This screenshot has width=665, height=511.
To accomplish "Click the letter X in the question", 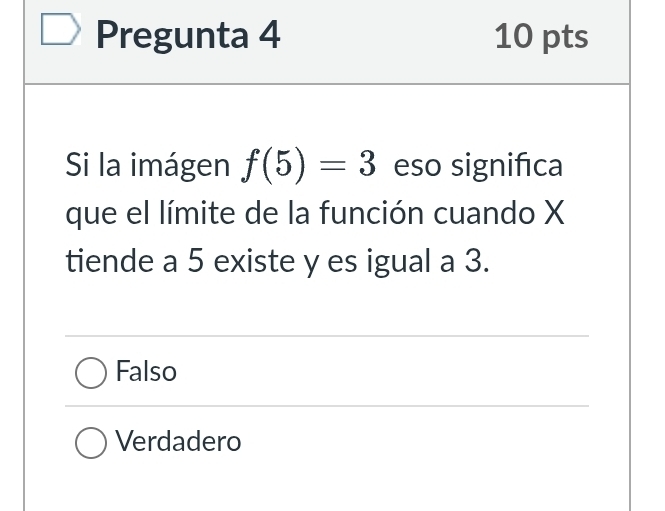I will coord(553,214).
